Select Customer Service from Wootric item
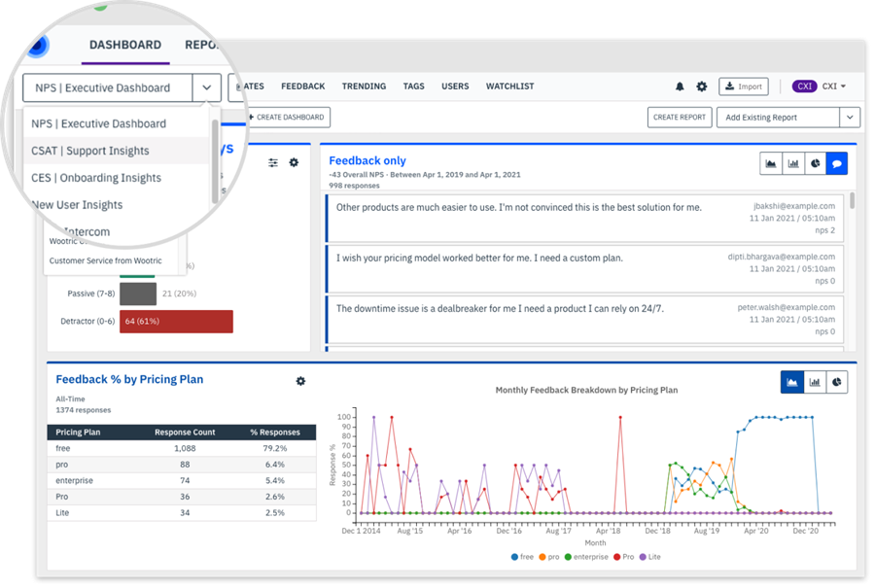875x588 pixels. click(x=105, y=260)
